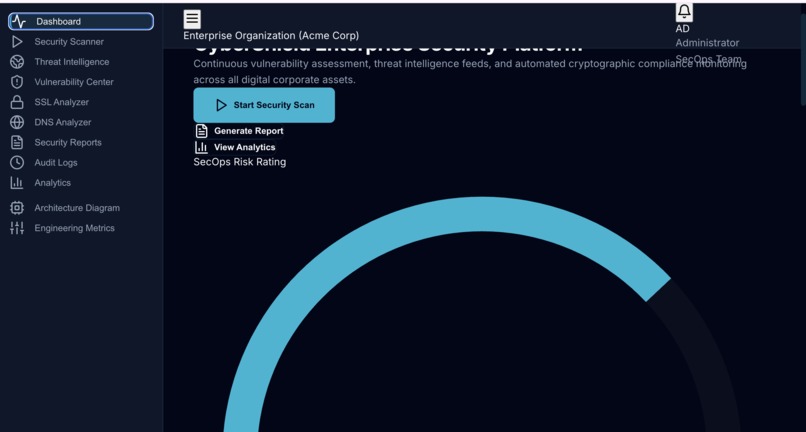Image resolution: width=806 pixels, height=432 pixels.
Task: Open Engineering Metrics page
Action: (x=81, y=228)
